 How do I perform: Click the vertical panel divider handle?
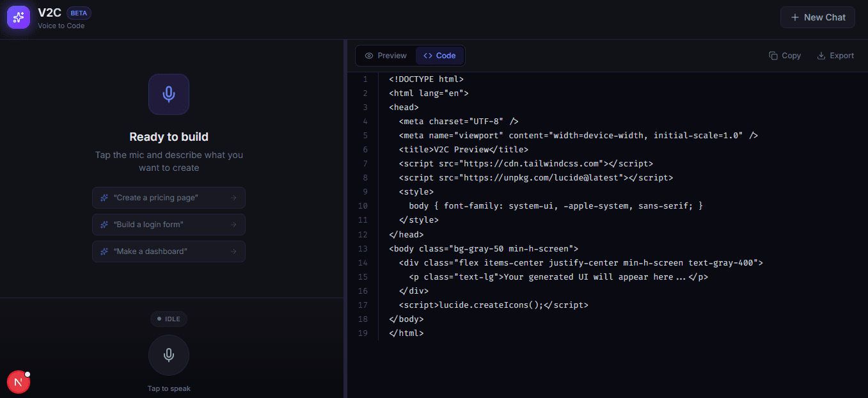pos(345,219)
